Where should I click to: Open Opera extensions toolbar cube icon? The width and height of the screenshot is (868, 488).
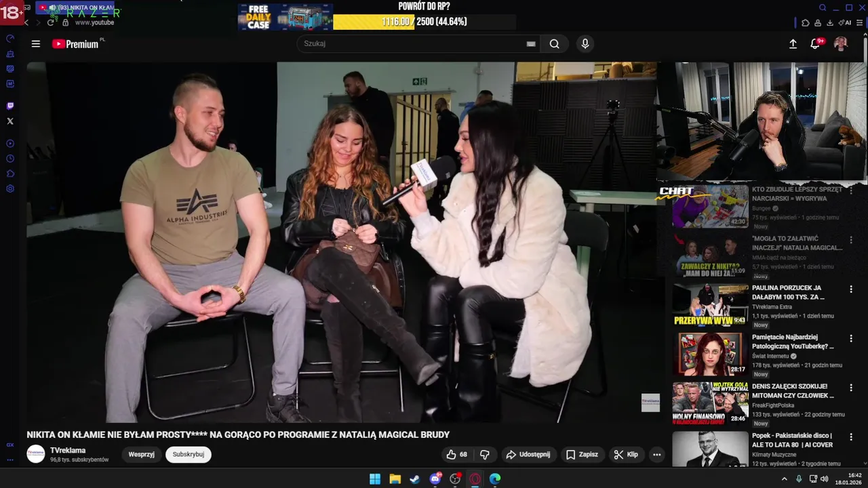pos(806,22)
